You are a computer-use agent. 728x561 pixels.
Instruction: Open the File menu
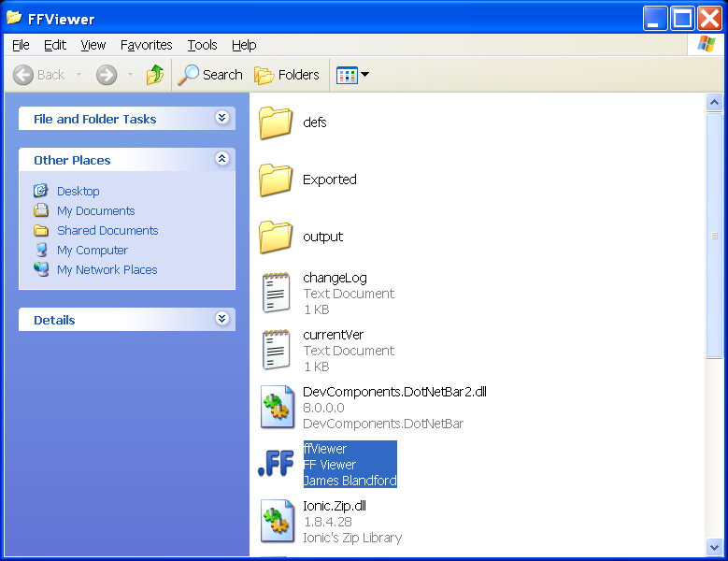21,45
